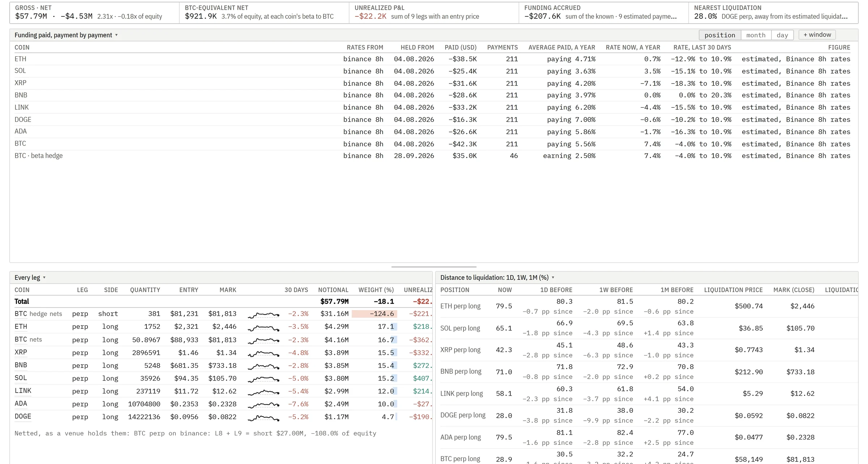This screenshot has width=868, height=464.
Task: Click the 'GROSS · NET' summary card
Action: coord(94,13)
